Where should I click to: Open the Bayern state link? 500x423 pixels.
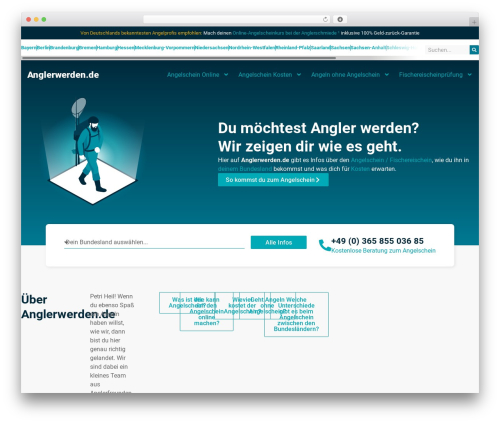click(29, 48)
